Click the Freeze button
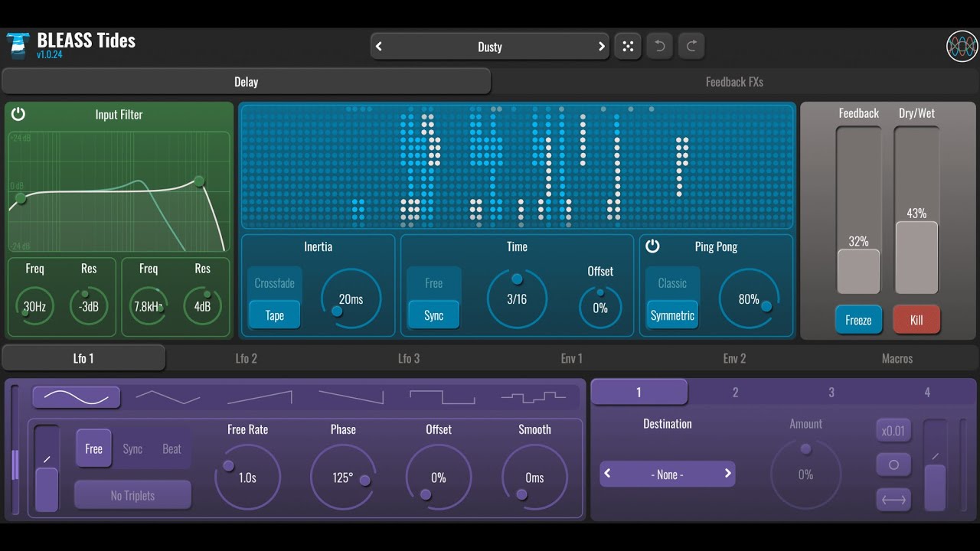The image size is (980, 551). tap(858, 320)
